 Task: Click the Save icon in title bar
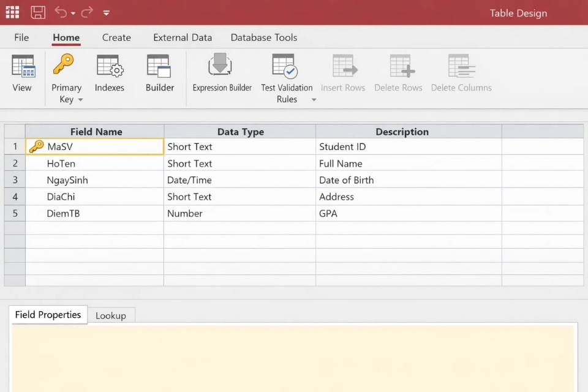tap(38, 13)
